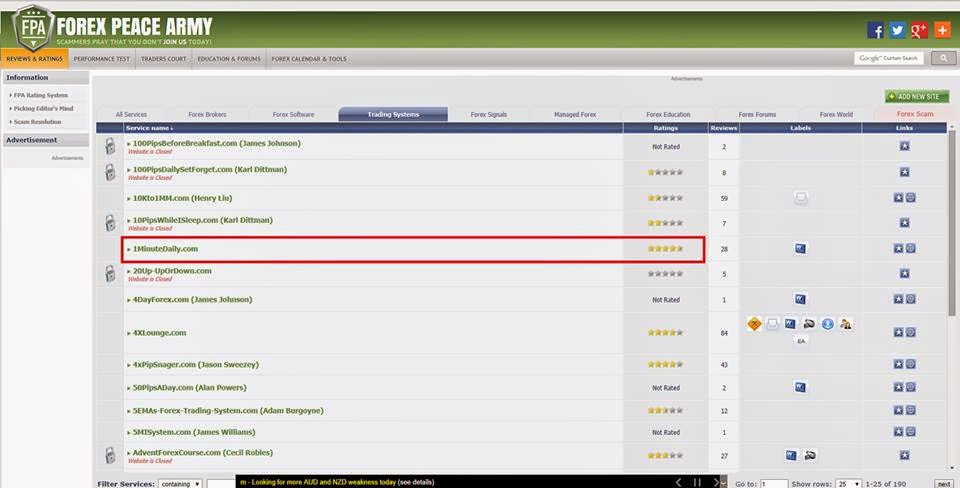Open the Twitter social icon

pyautogui.click(x=897, y=30)
